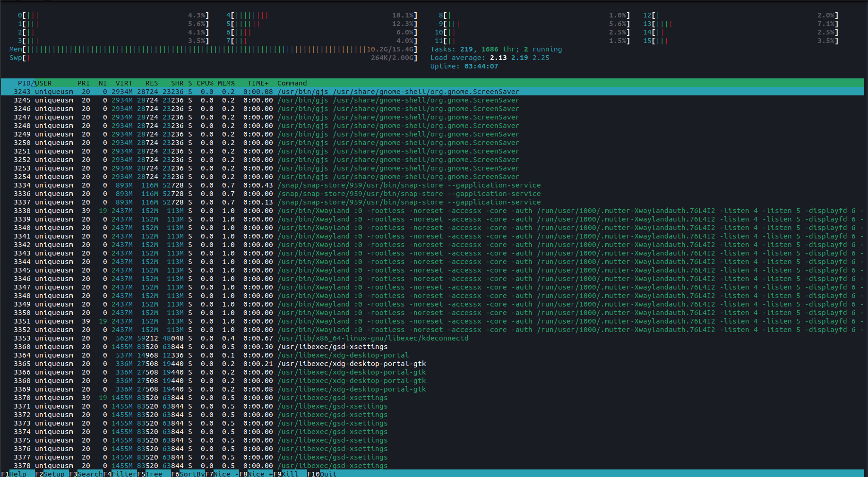The height and width of the screenshot is (477, 868).
Task: Select Xwayland process row PID 3351
Action: tap(432, 321)
